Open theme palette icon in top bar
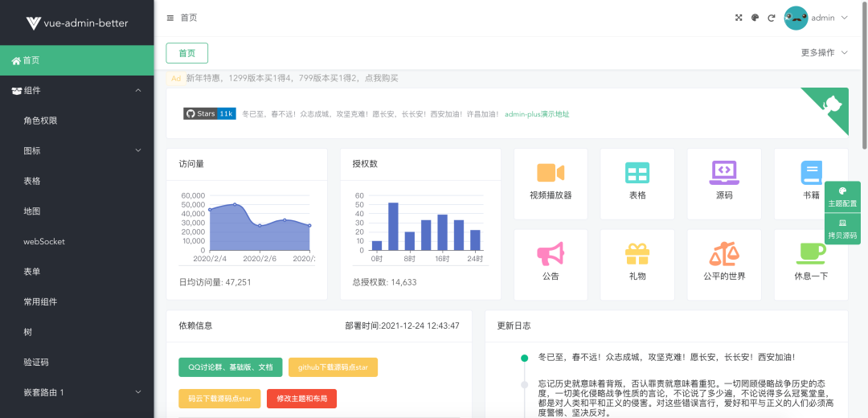 point(755,18)
